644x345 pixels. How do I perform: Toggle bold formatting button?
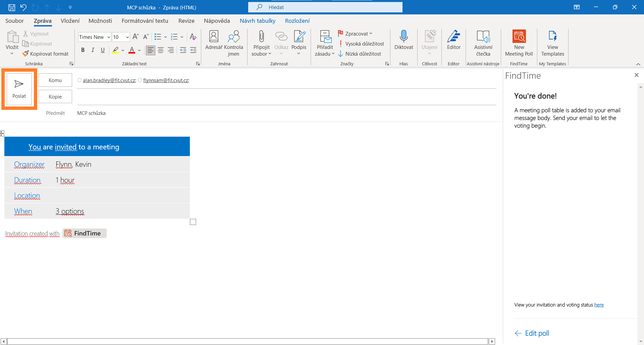click(83, 50)
